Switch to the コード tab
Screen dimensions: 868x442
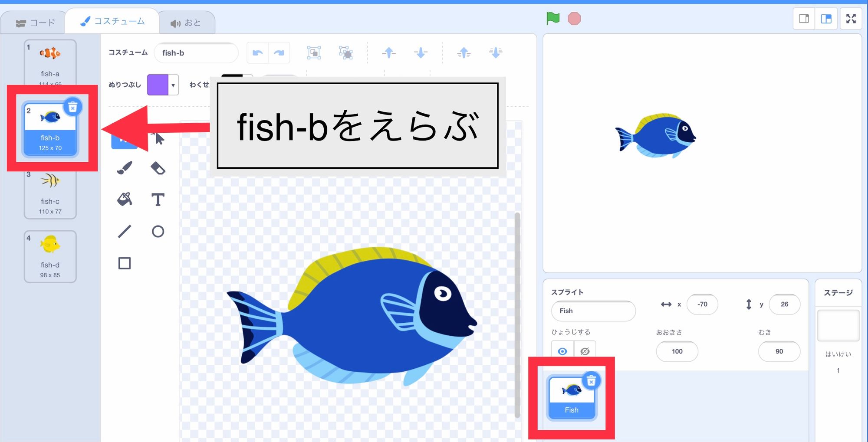(x=34, y=21)
